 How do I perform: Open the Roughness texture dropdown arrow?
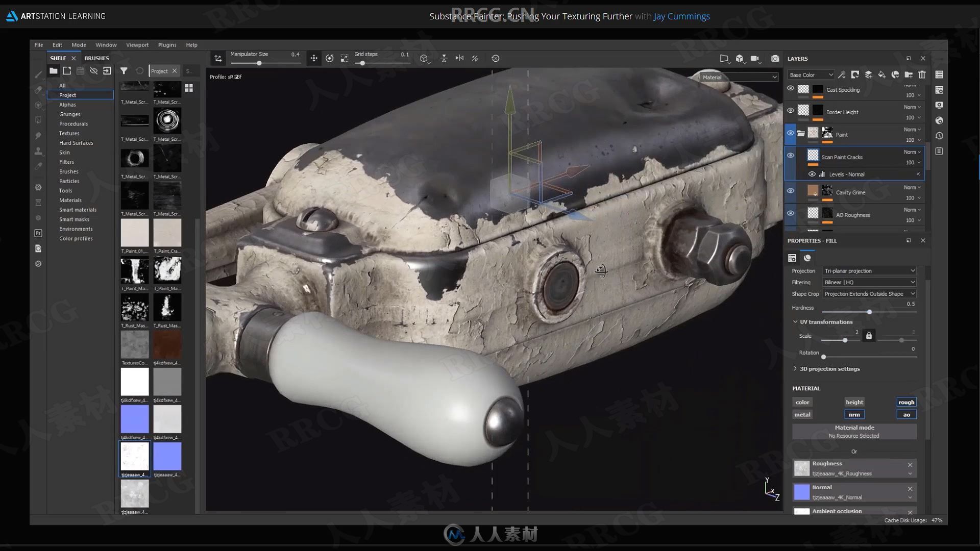[910, 474]
